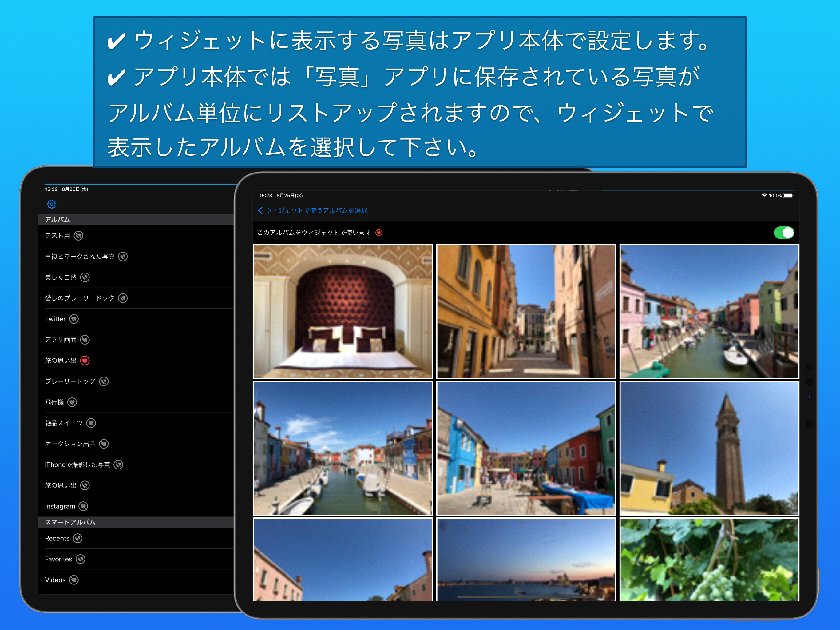Open the 美しく自然 album
The height and width of the screenshot is (630, 840).
point(61,277)
